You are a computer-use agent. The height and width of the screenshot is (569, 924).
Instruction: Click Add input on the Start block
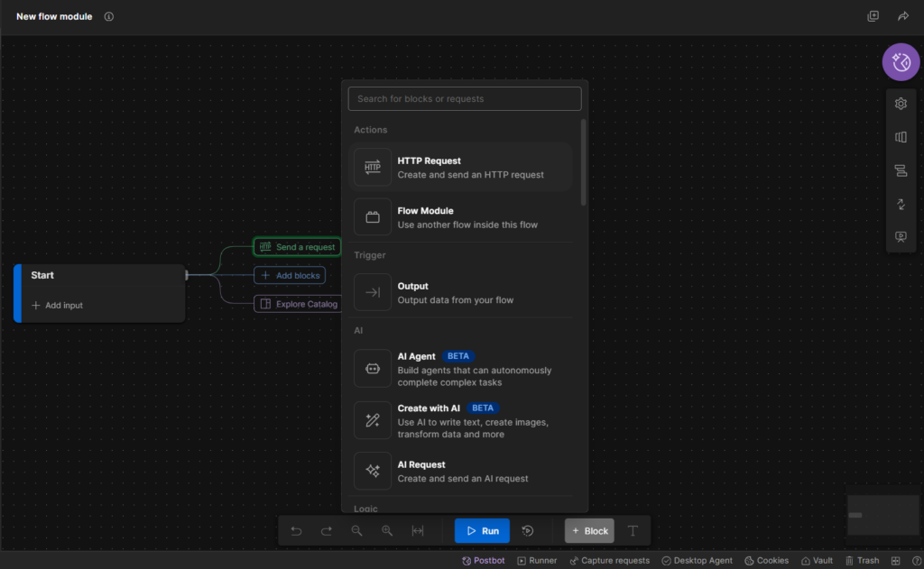57,306
